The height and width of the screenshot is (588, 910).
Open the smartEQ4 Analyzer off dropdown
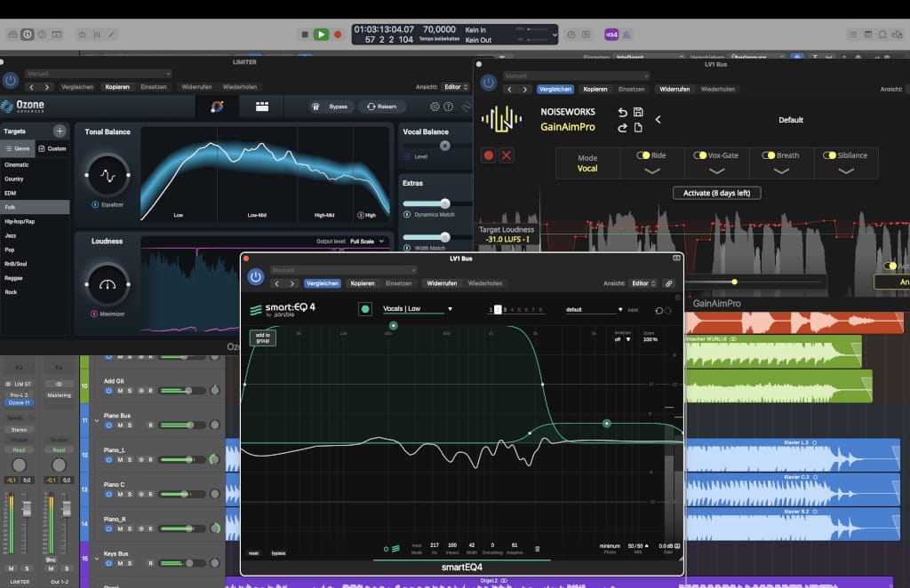click(x=621, y=339)
